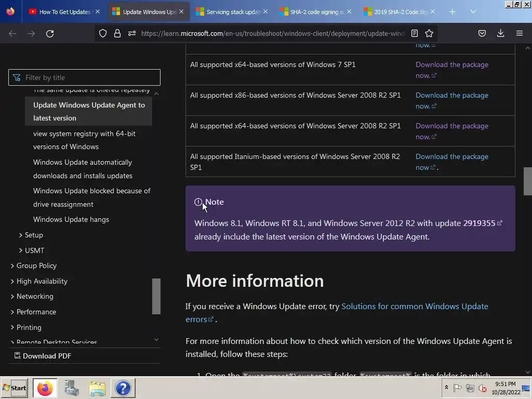Close the How To Get Updates tab

point(98,11)
